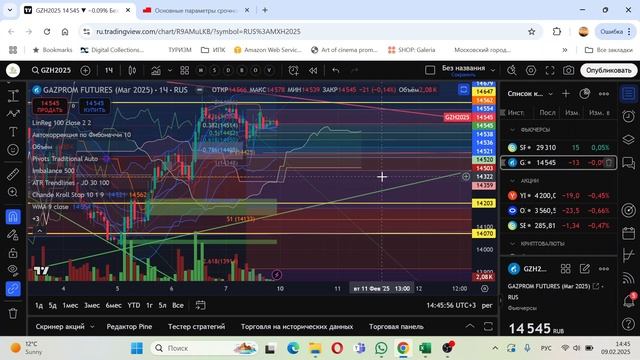Enter fullscreen chart mode
This screenshot has height=360, width=640.
click(550, 70)
